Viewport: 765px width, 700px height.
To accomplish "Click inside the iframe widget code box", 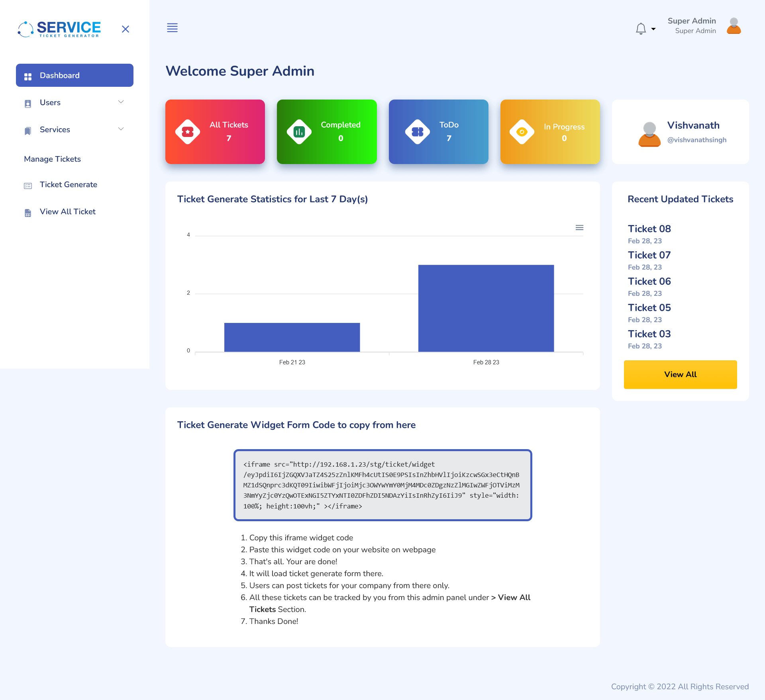I will click(x=383, y=485).
